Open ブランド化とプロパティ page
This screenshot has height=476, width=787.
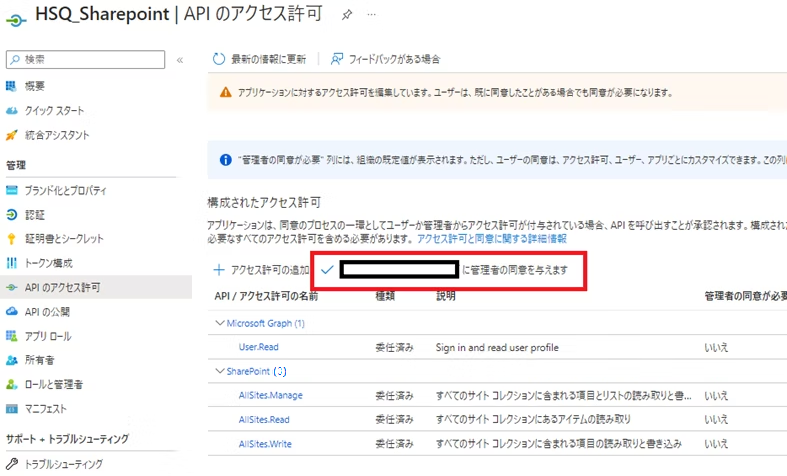click(65, 191)
